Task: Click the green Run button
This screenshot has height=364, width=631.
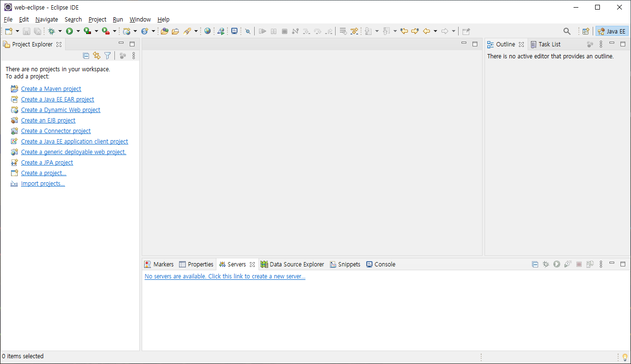Action: (x=69, y=31)
